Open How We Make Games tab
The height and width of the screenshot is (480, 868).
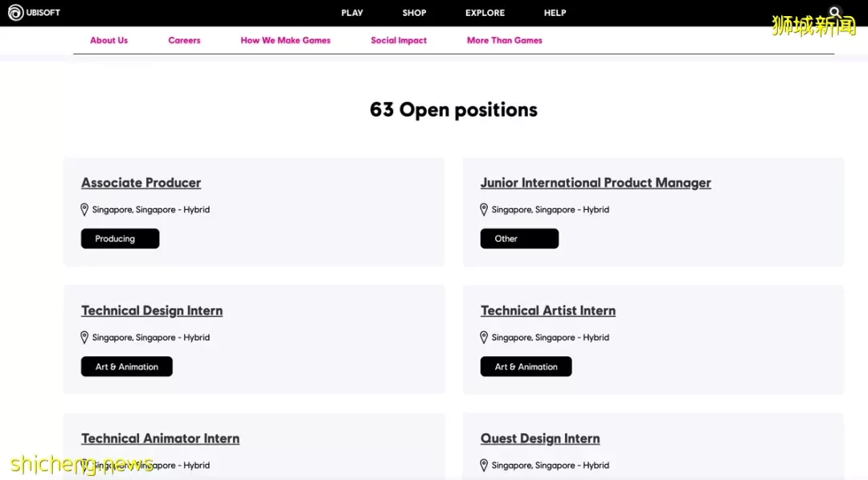point(285,40)
